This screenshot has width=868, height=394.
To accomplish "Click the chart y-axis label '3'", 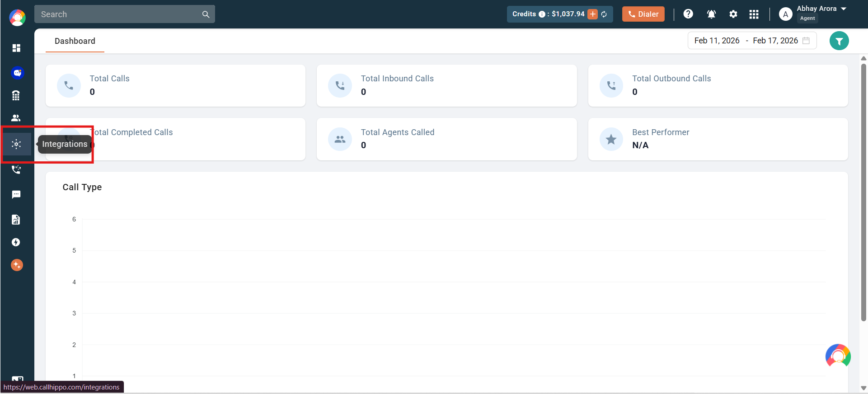I will point(74,313).
